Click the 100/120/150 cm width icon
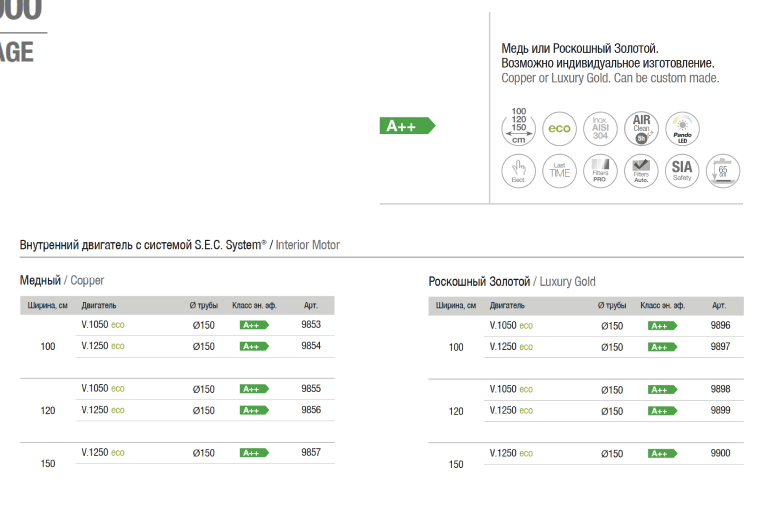The image size is (759, 525). [518, 127]
